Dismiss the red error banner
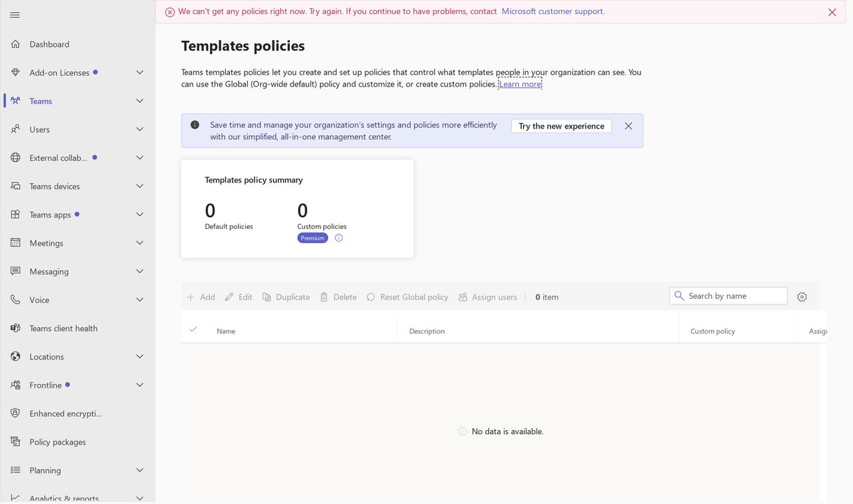This screenshot has height=504, width=853. click(x=832, y=12)
